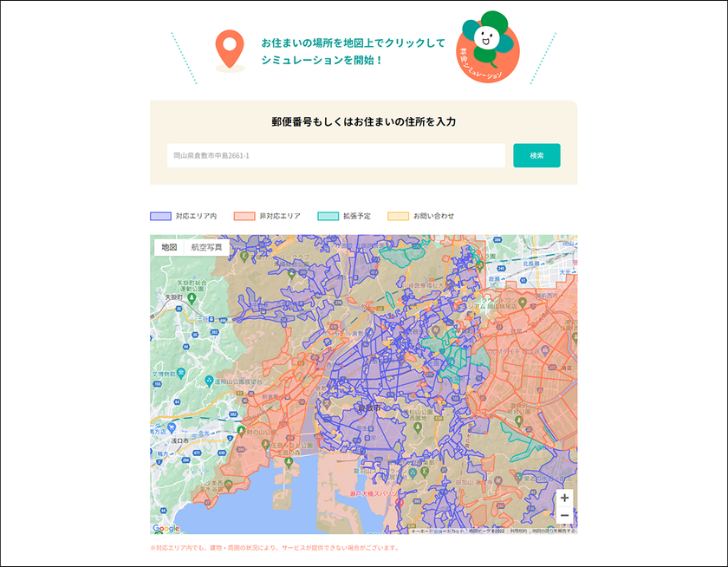Click golf course marker near カントリークラブ
This screenshot has width=728, height=567.
[244, 255]
